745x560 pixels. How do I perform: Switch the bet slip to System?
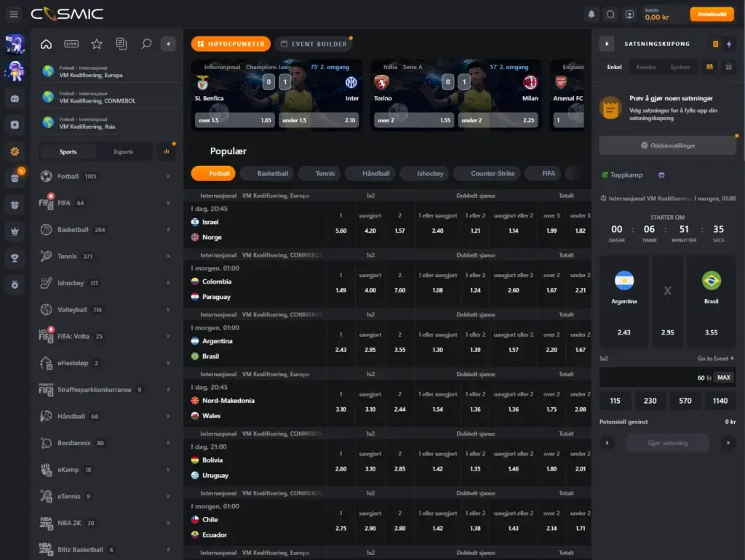680,67
